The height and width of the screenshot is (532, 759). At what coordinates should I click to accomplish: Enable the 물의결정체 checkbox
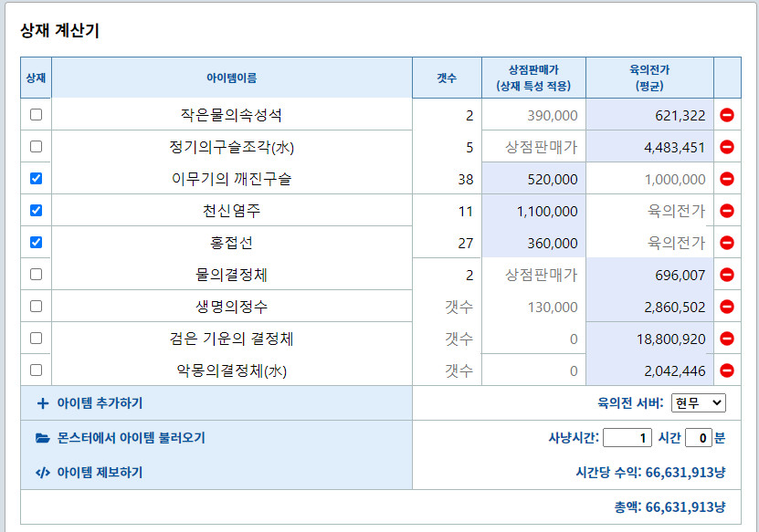click(x=35, y=274)
